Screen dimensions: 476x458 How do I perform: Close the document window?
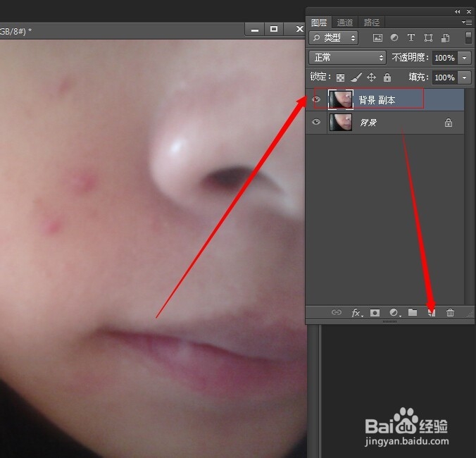click(x=299, y=29)
